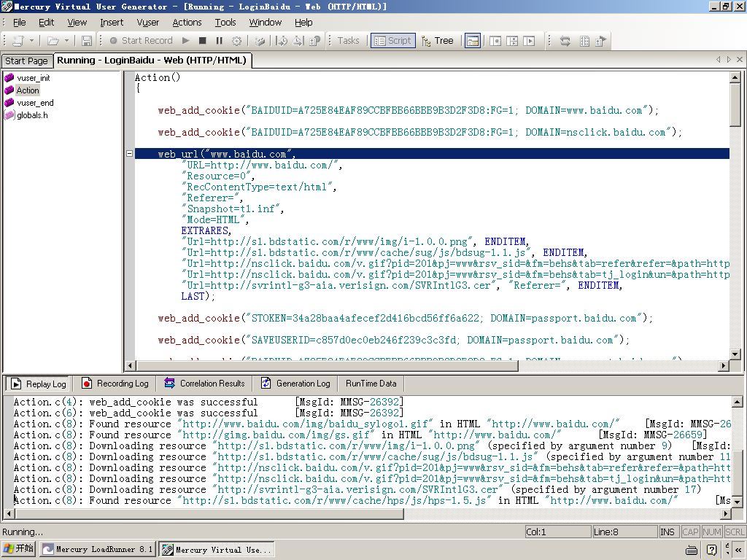Open the Vuser menu

coord(147,23)
